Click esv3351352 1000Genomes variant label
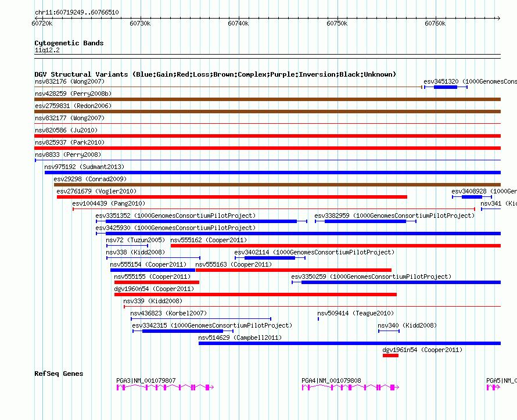 pos(176,216)
